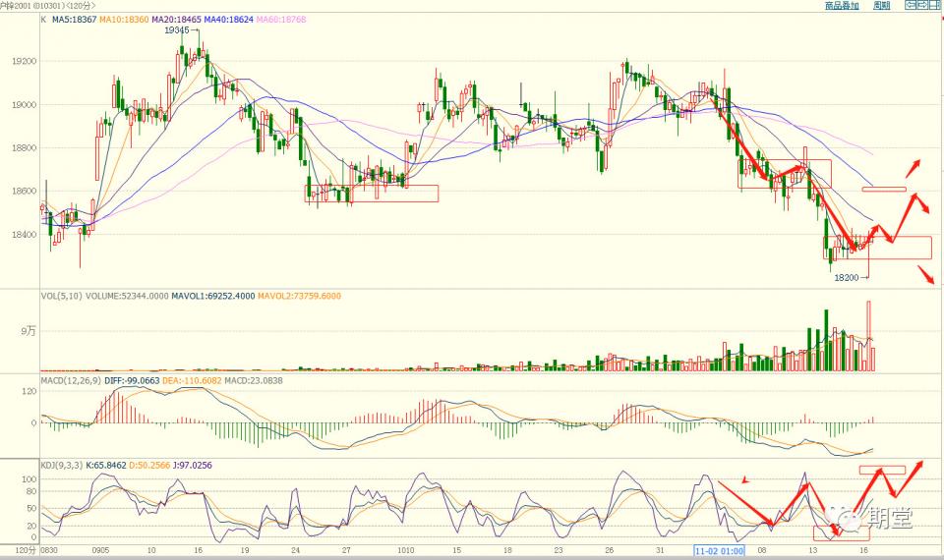Open the 周期 period link
Viewport: 944px width, 560px height.
[x=881, y=6]
